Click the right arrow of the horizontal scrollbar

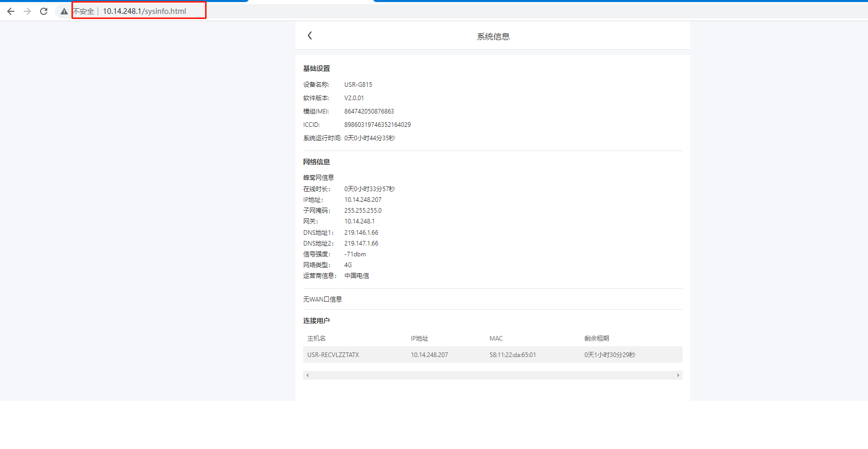(678, 376)
